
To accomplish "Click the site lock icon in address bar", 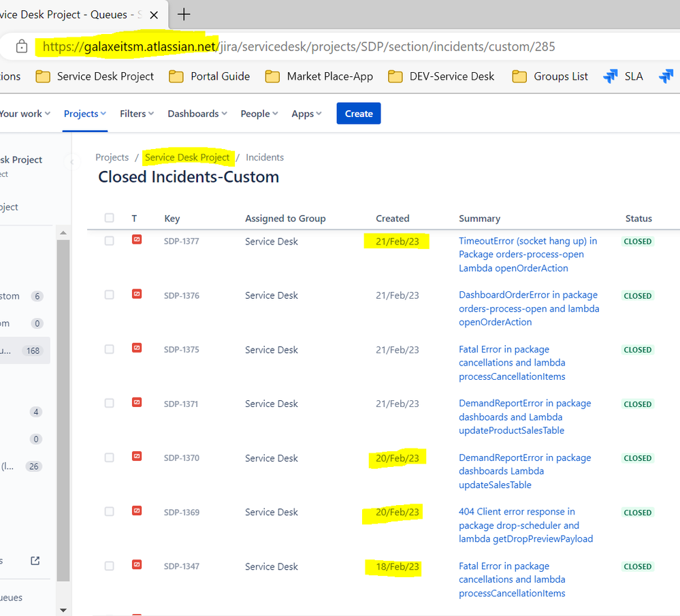I will click(x=22, y=46).
